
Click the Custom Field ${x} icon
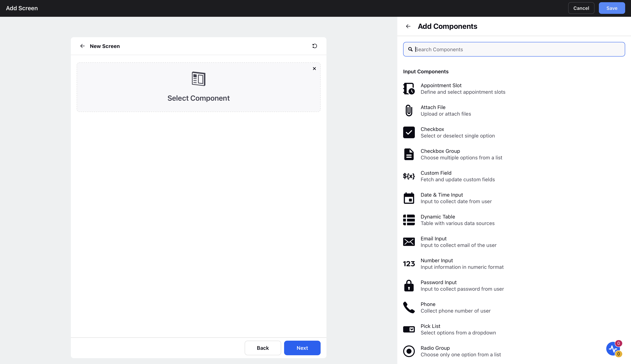[x=409, y=176]
